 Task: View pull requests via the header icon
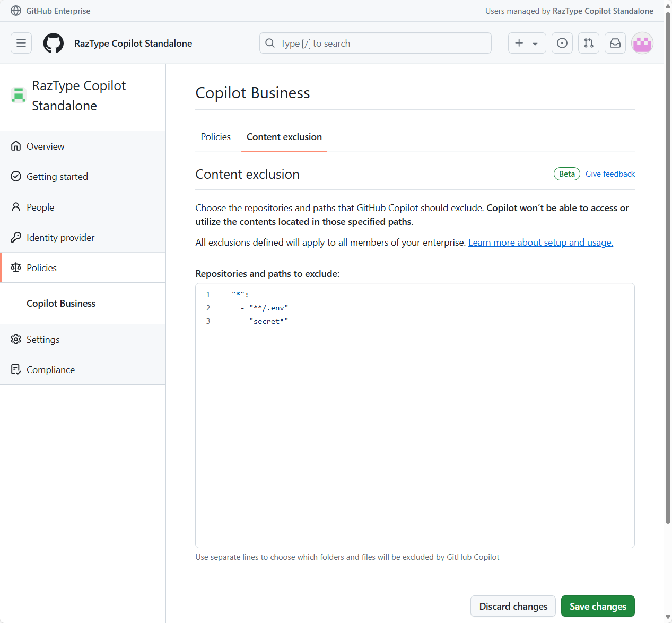click(588, 43)
